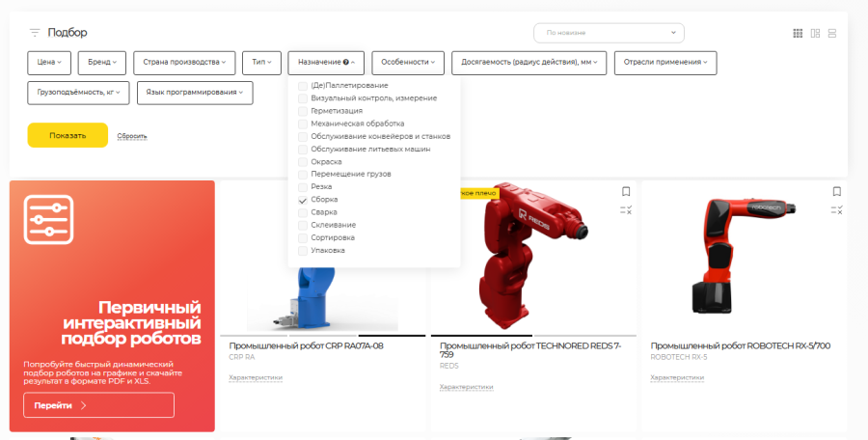
Task: Click the CRP RA brand text
Action: [242, 357]
